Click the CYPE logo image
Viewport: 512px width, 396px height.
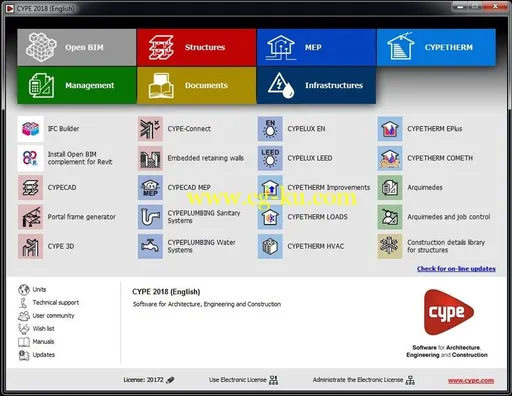pos(449,312)
